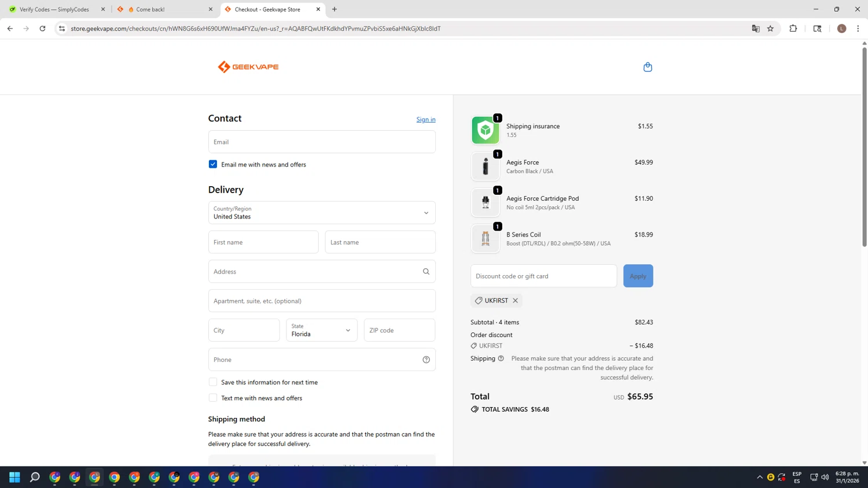Viewport: 868px width, 488px height.
Task: Check Text me with news and offers
Action: click(x=213, y=398)
